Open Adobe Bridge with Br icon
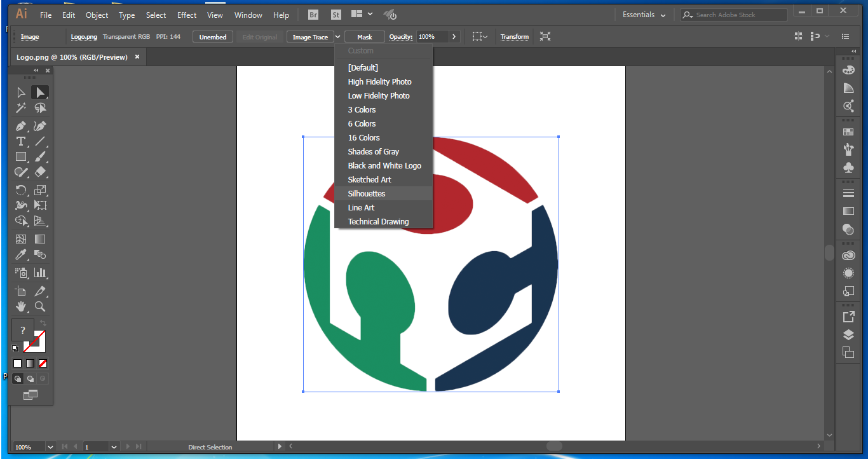 tap(313, 15)
